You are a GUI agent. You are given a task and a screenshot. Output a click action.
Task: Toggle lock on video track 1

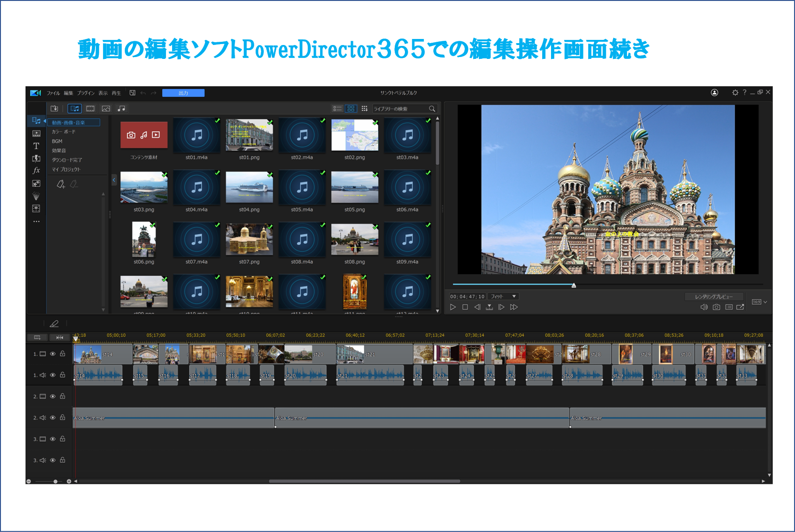63,353
